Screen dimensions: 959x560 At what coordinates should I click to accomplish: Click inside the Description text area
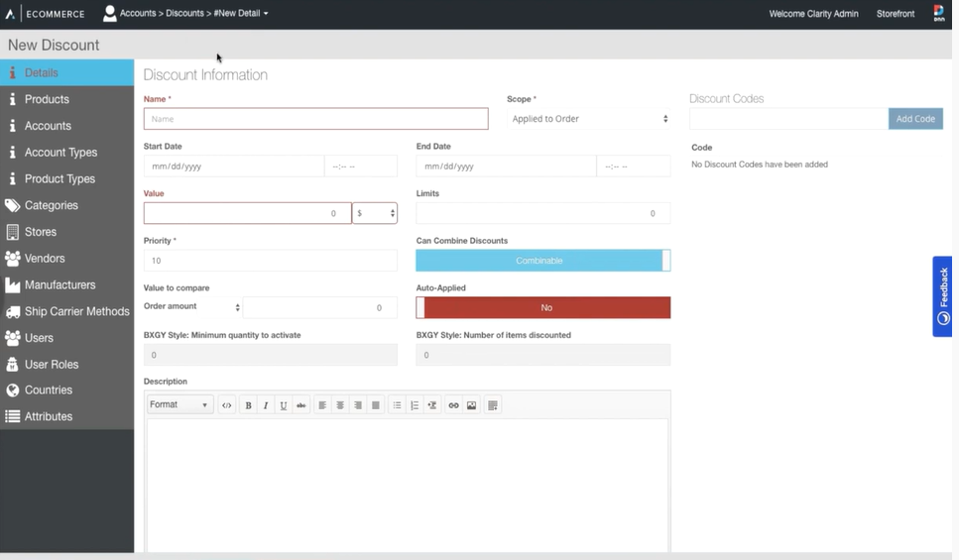coord(408,486)
